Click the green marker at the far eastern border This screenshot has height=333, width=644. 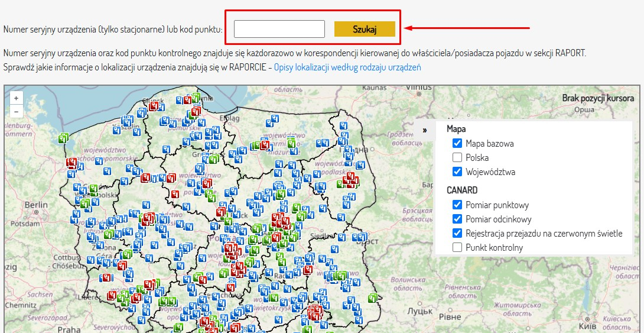(373, 298)
